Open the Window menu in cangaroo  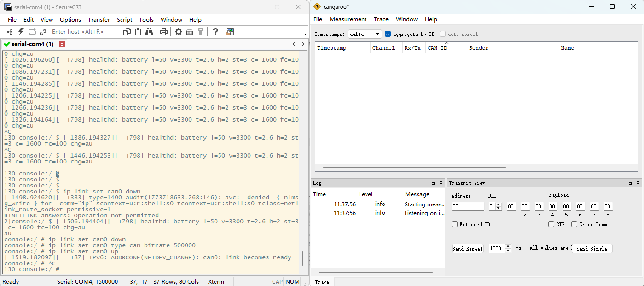pyautogui.click(x=406, y=19)
